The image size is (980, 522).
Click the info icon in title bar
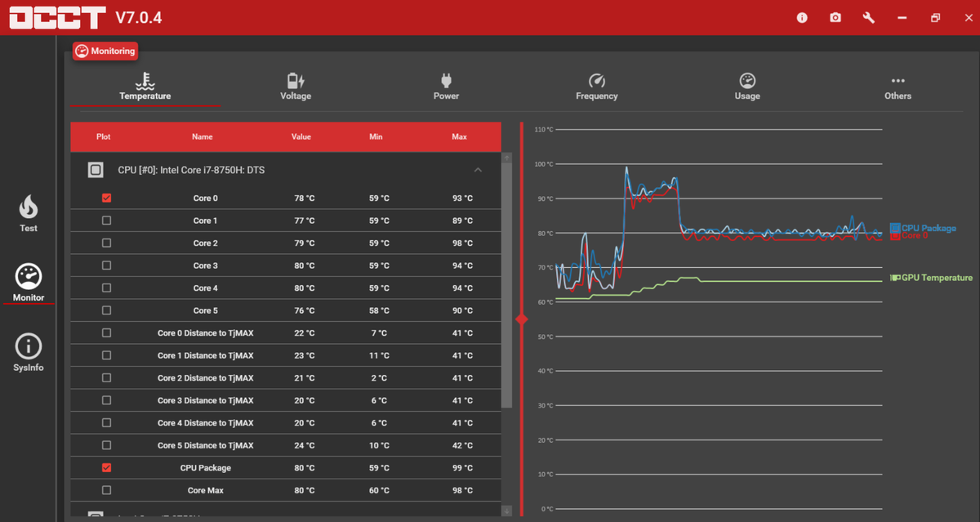point(802,17)
